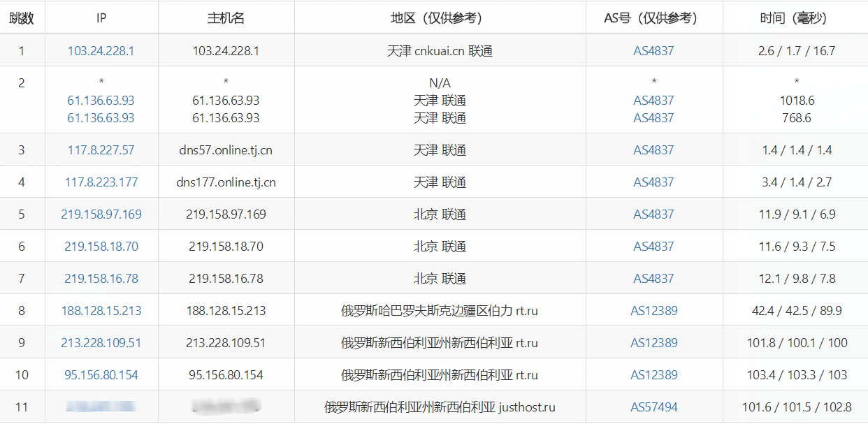The width and height of the screenshot is (868, 424).
Task: Open the blue 219.158.16.78 IP link
Action: coord(101,279)
